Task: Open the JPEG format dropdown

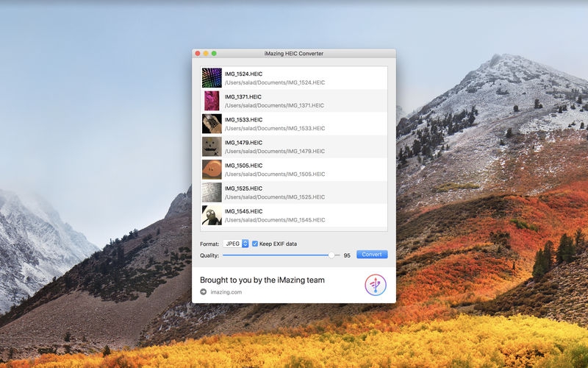Action: 236,244
